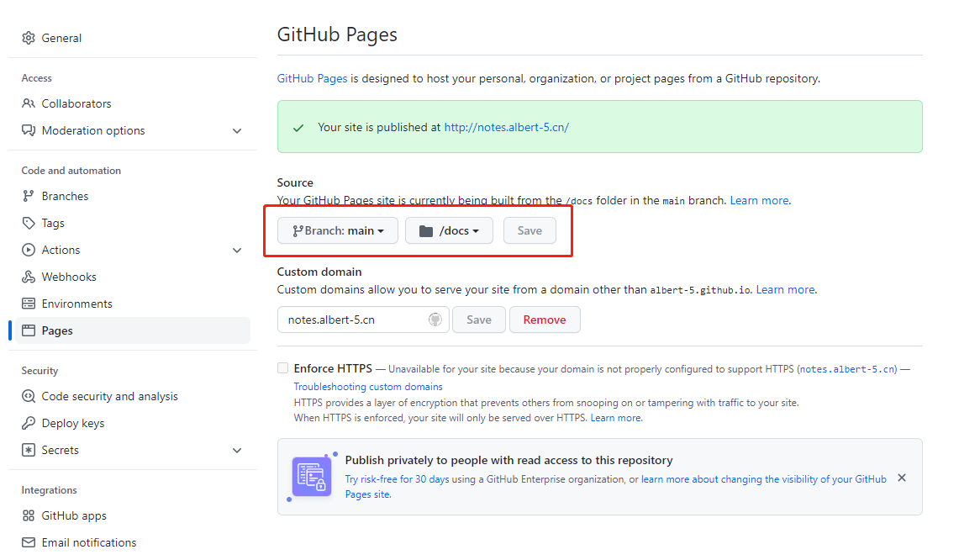The image size is (980, 560).
Task: Open the /docs folder selector
Action: 449,230
